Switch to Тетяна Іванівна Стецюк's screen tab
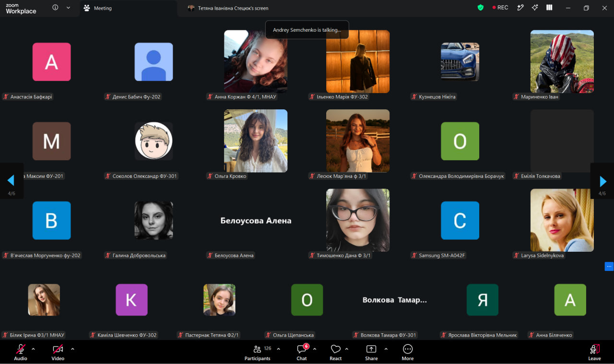Screen dimensions: 614x364 point(228,8)
